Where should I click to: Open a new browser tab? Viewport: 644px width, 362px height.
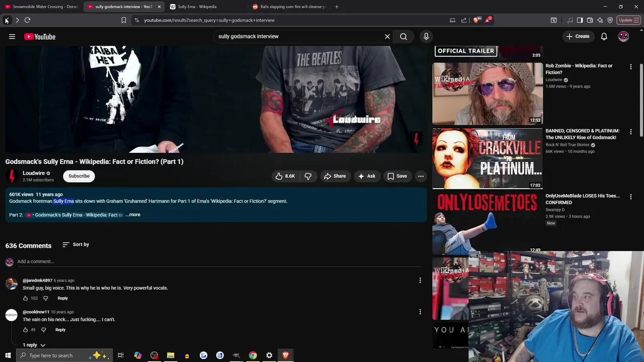[337, 7]
